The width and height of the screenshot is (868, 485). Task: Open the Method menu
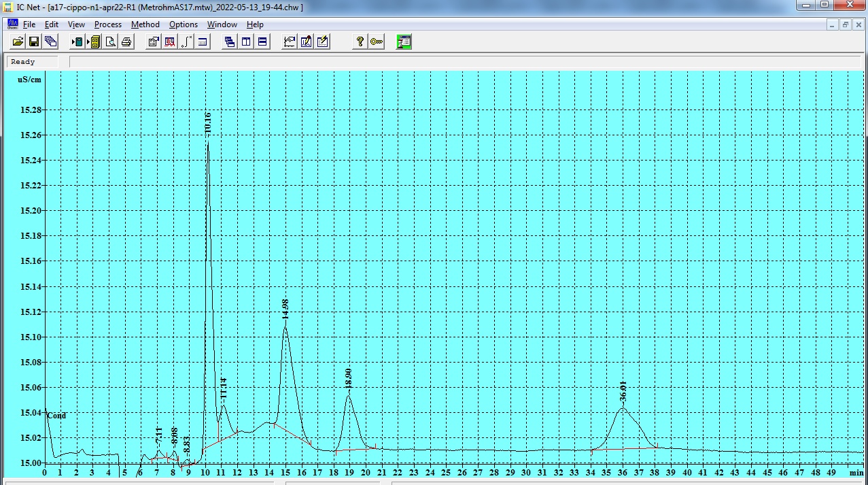(x=145, y=24)
